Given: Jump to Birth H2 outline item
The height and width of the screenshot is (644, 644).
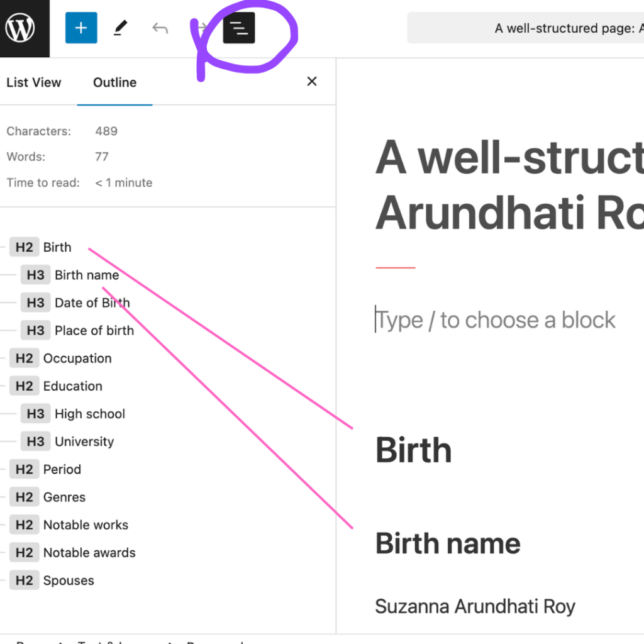Looking at the screenshot, I should (57, 247).
